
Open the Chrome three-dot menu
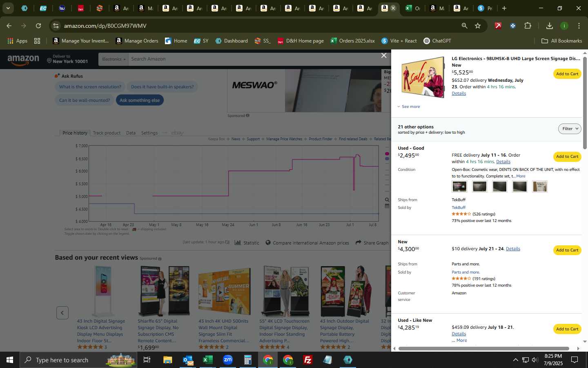pyautogui.click(x=579, y=26)
